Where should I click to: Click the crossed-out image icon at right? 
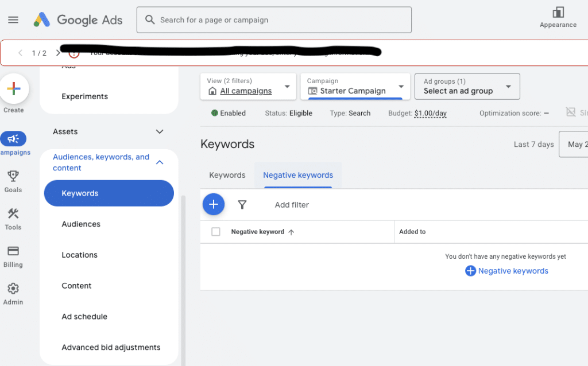coord(571,112)
